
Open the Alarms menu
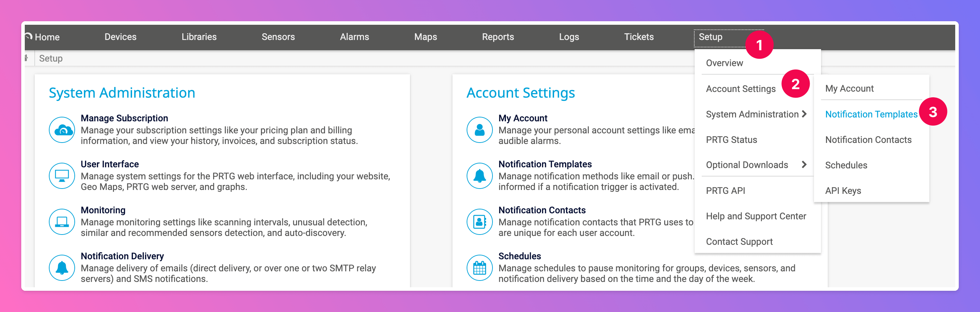pos(354,37)
